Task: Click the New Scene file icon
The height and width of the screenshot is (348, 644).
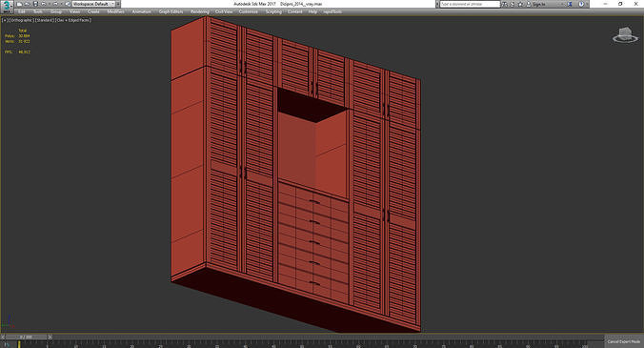Action: 19,4
